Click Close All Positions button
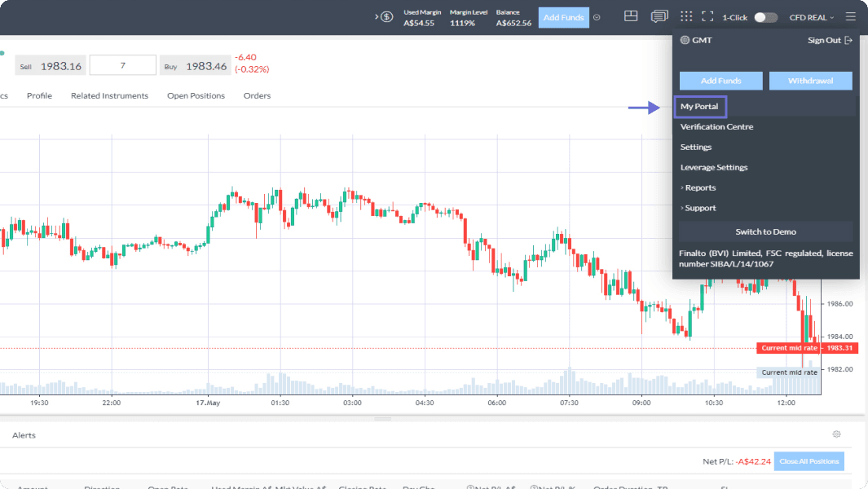868x489 pixels. pyautogui.click(x=809, y=461)
